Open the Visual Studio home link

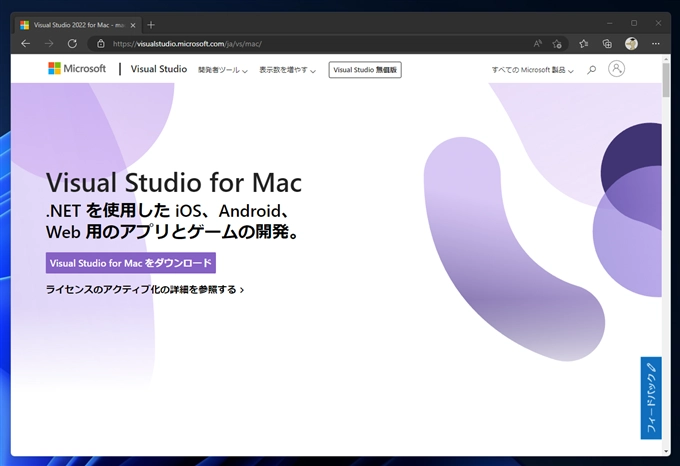coord(159,69)
